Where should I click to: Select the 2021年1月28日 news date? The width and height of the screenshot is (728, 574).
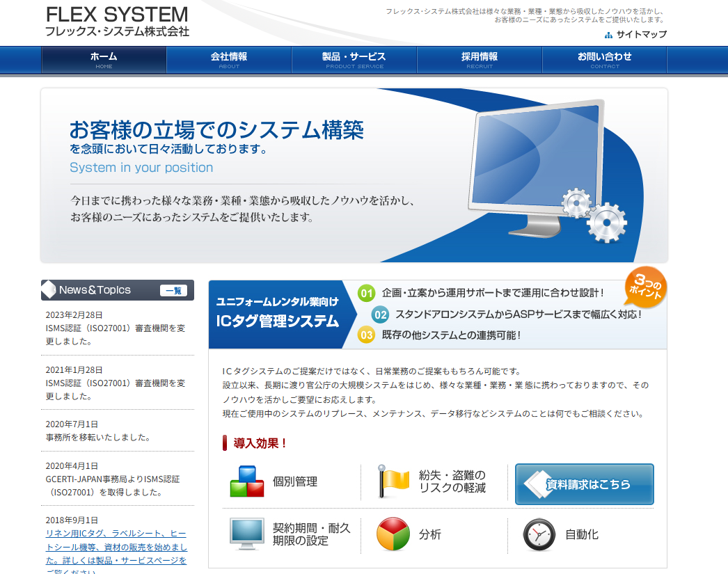74,370
